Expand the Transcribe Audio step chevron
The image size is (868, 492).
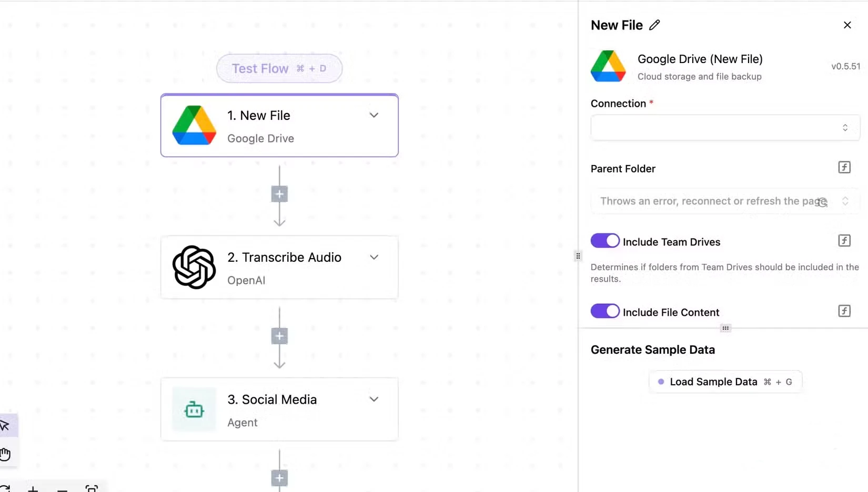[374, 257]
